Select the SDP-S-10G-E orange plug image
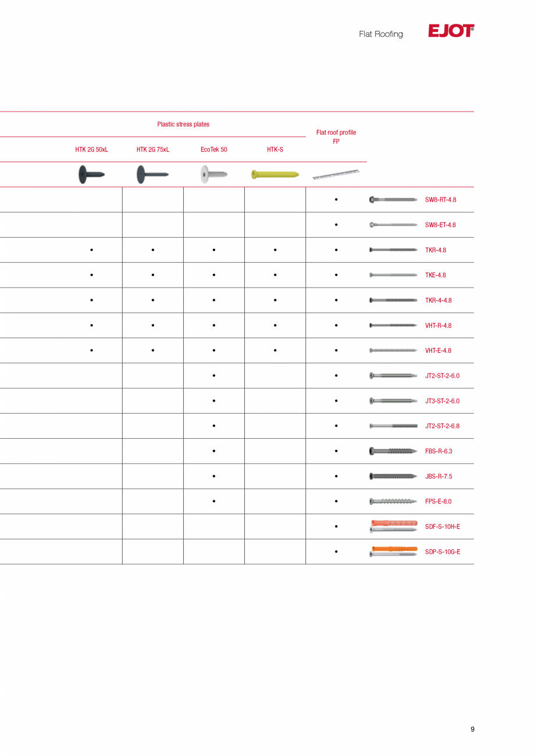 393,551
